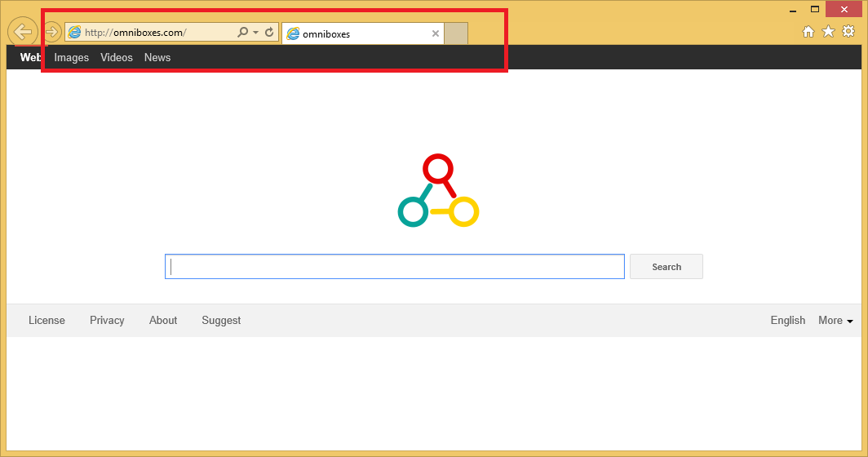Click the omniboxes tricolor logo
The height and width of the screenshot is (457, 868).
(x=438, y=190)
